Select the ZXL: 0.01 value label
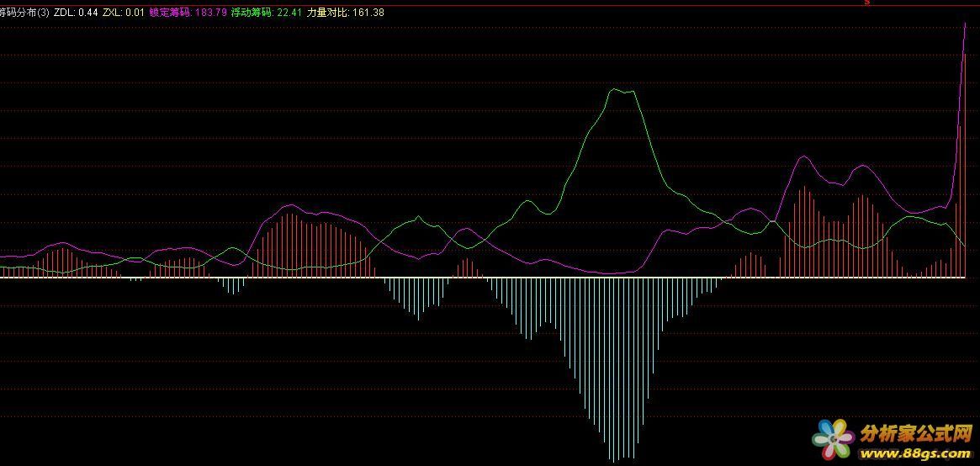 tap(124, 13)
